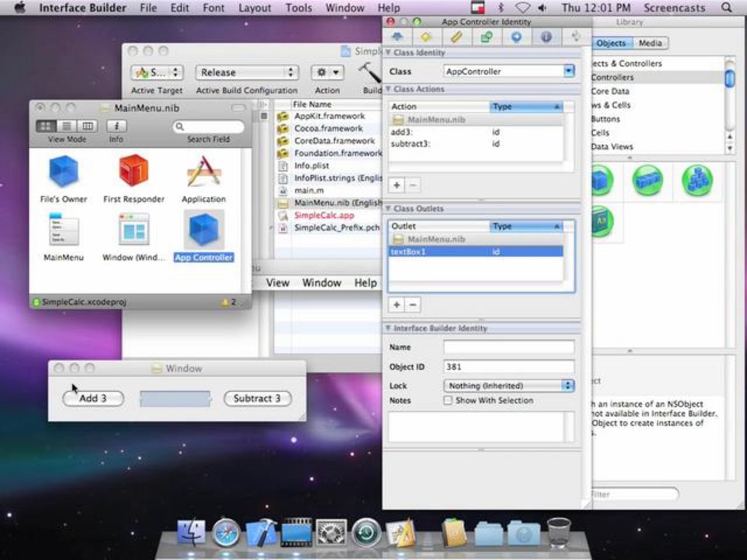The height and width of the screenshot is (560, 747).
Task: Open Bluetooth status menu icon
Action: pos(501,7)
